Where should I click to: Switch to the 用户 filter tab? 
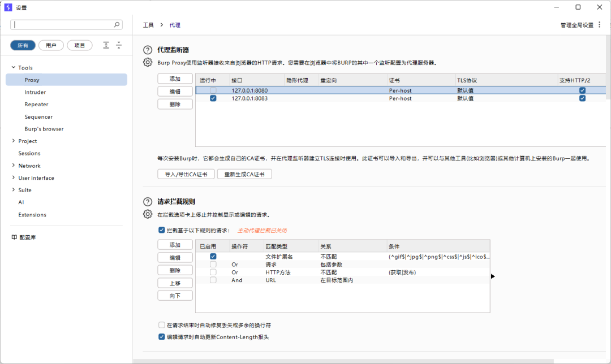click(51, 45)
